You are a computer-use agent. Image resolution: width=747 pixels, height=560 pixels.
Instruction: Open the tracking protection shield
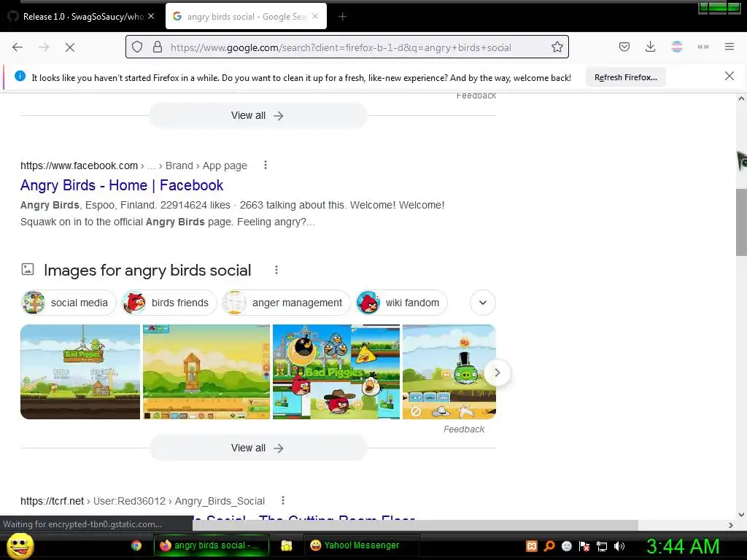tap(137, 47)
